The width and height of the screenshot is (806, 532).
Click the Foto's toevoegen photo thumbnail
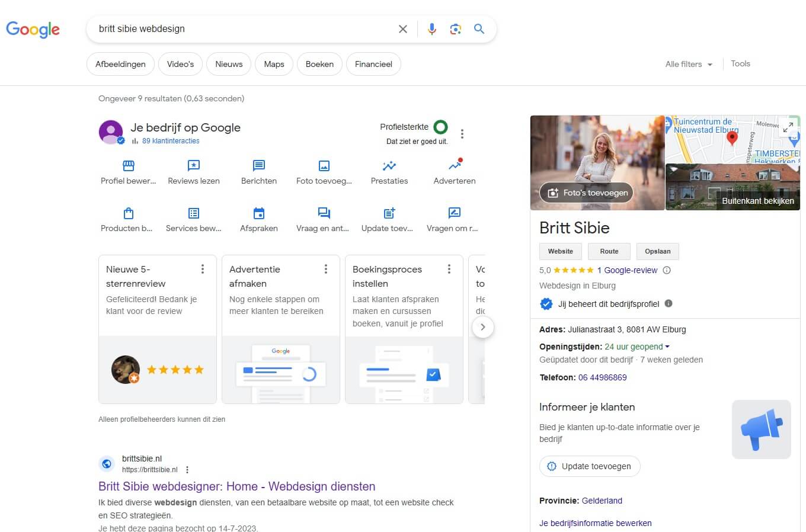586,193
